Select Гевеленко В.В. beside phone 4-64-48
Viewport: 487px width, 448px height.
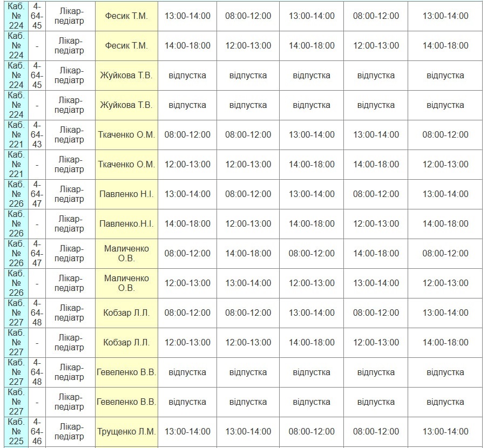(126, 372)
